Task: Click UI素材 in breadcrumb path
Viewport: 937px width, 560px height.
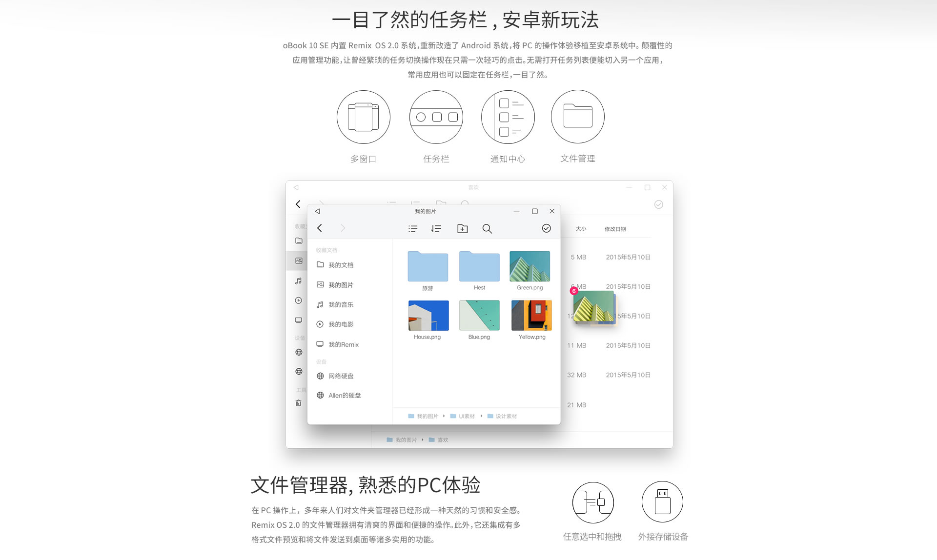Action: tap(467, 416)
